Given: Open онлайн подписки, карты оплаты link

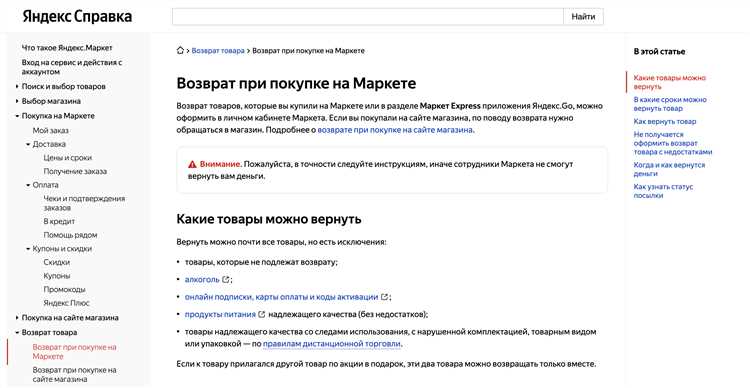Looking at the screenshot, I should pyautogui.click(x=281, y=297).
